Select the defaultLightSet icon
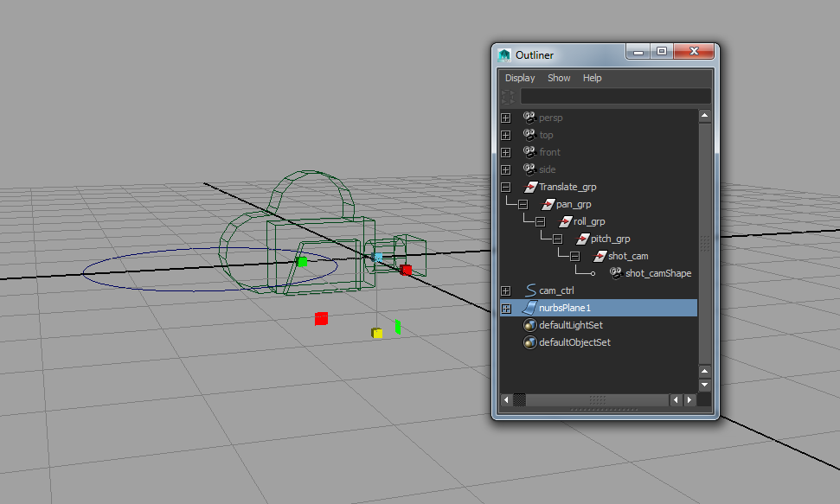This screenshot has width=840, height=504. pyautogui.click(x=529, y=324)
